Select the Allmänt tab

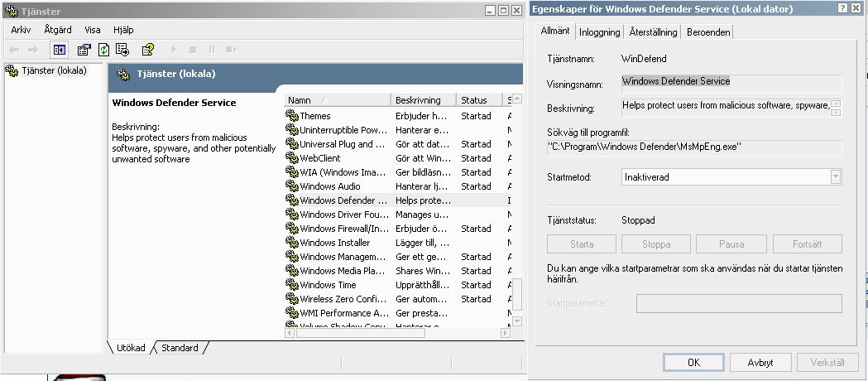(x=554, y=31)
